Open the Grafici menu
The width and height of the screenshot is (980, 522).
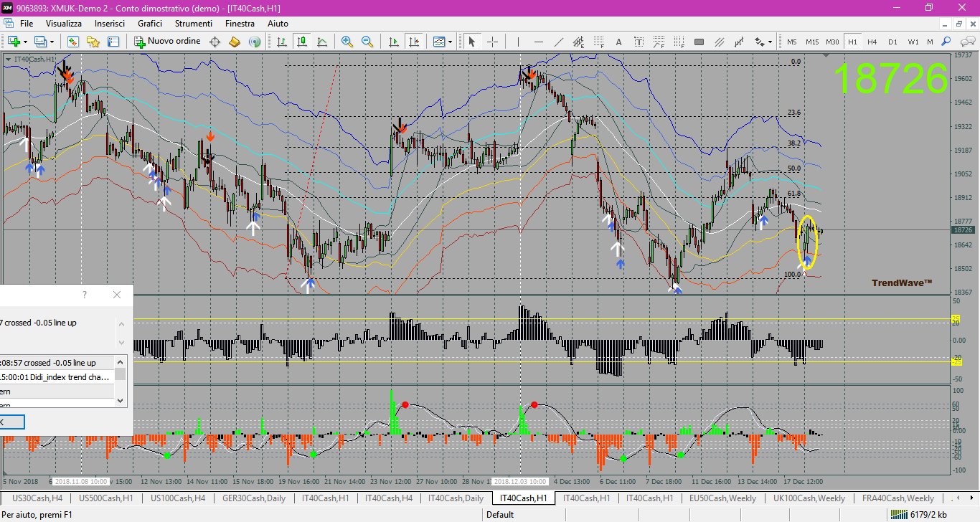point(150,24)
